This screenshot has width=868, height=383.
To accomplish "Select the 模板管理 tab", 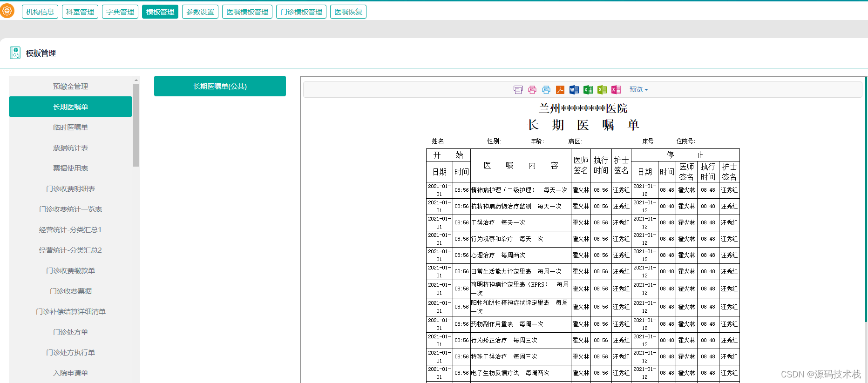I will [160, 12].
